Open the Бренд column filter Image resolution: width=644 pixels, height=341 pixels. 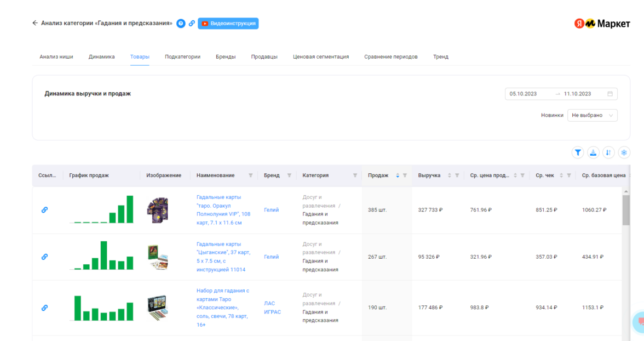tap(289, 175)
